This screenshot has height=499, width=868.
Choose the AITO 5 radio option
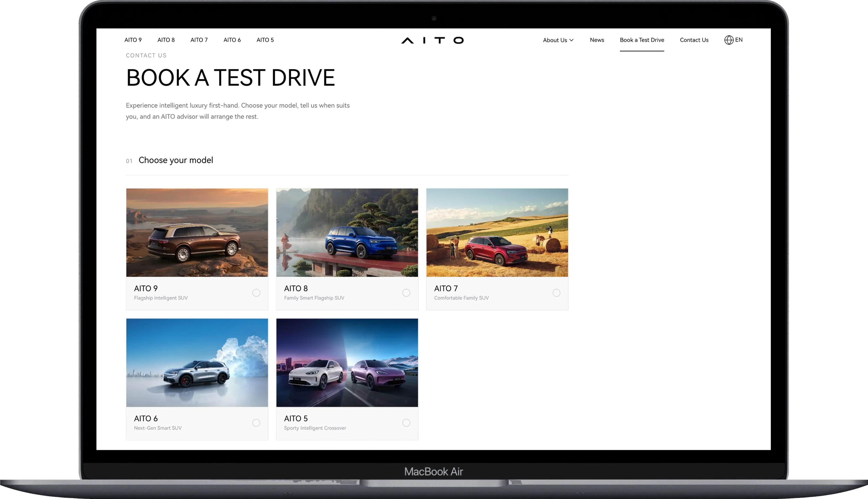pos(406,422)
